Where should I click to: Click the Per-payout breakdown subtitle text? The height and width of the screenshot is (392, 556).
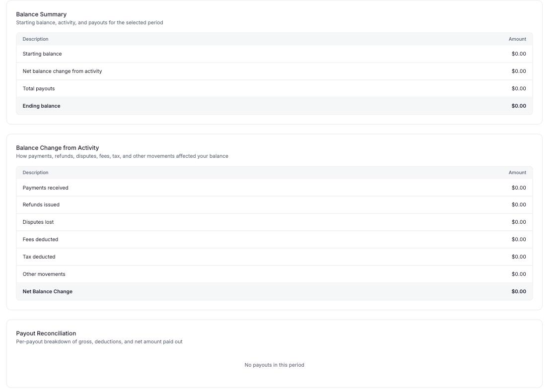click(x=99, y=342)
